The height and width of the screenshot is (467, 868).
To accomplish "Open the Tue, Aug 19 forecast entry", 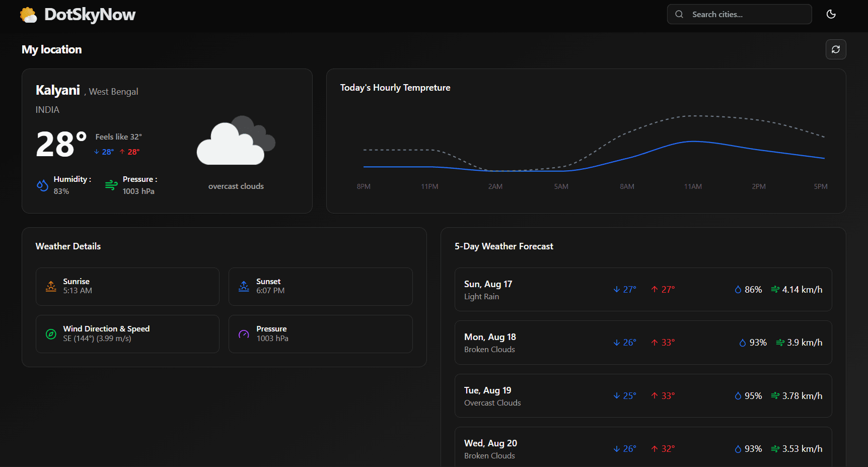I will tap(642, 395).
